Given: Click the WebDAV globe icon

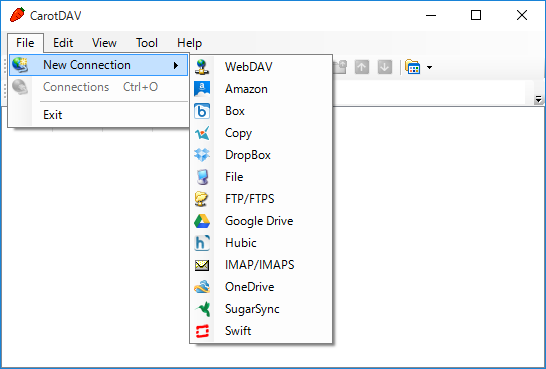Looking at the screenshot, I should tap(202, 67).
